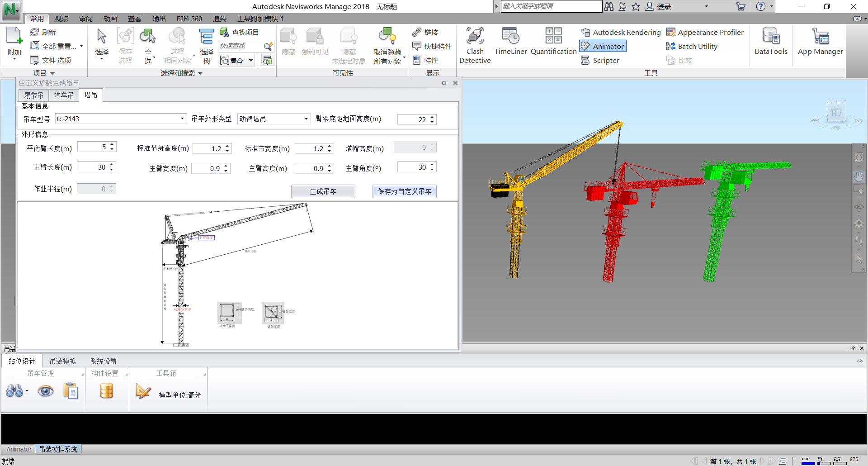Click the quick find (快速查找) text field

click(240, 46)
